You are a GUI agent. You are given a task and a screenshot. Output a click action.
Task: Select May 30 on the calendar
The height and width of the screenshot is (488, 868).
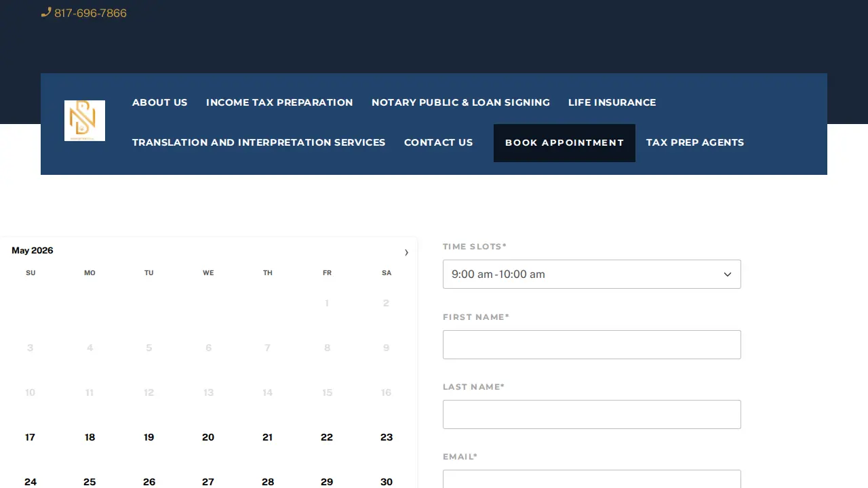pos(387,481)
